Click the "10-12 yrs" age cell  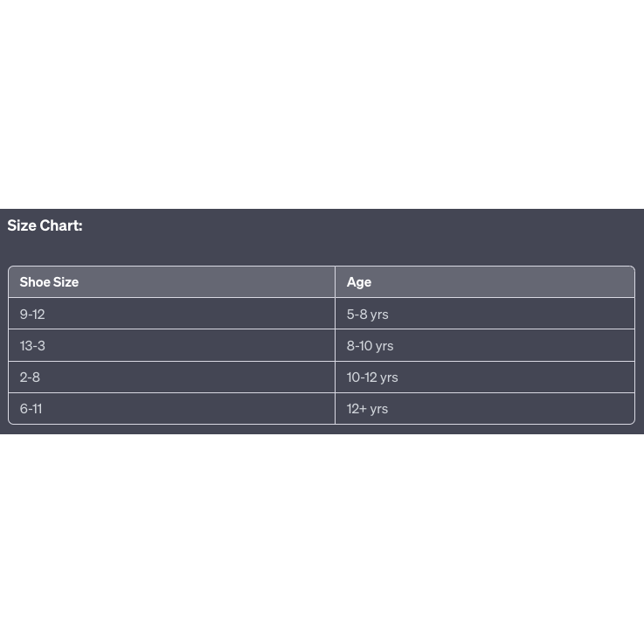click(x=372, y=377)
